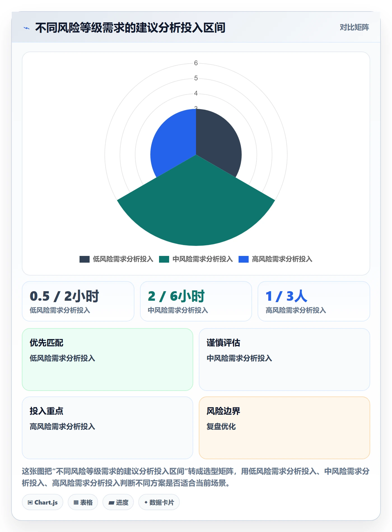Click the radial axis tick label 6
Screen dimensions: 392x532
pos(196,63)
